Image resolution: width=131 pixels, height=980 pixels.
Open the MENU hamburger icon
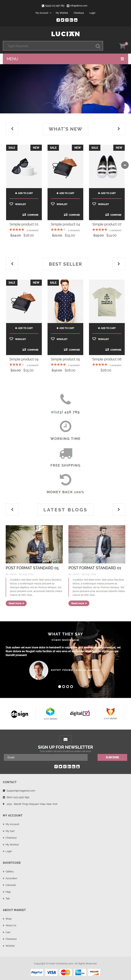click(122, 59)
